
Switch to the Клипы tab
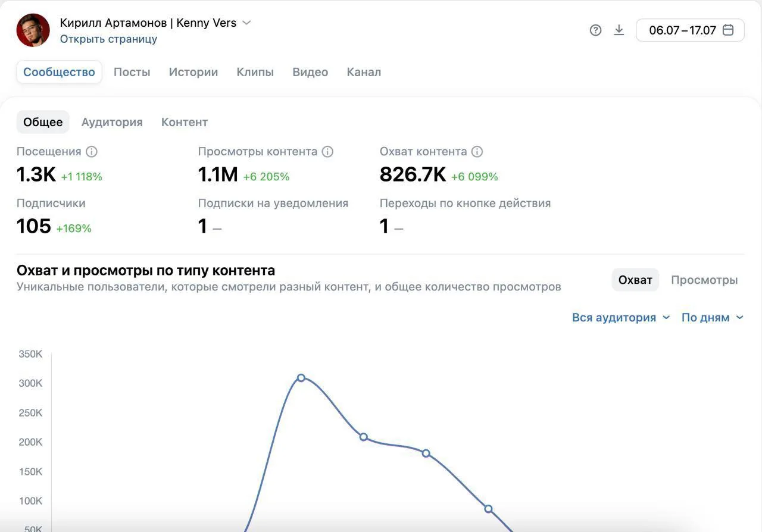[x=255, y=72]
